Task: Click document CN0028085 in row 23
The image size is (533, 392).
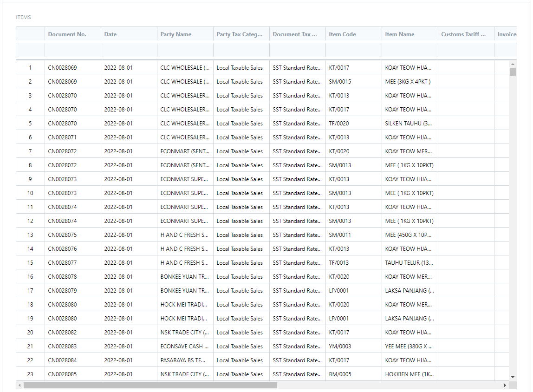Action: (63, 374)
